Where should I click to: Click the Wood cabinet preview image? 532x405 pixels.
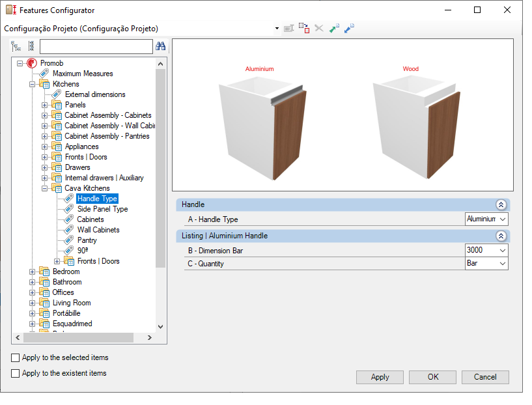coord(417,128)
